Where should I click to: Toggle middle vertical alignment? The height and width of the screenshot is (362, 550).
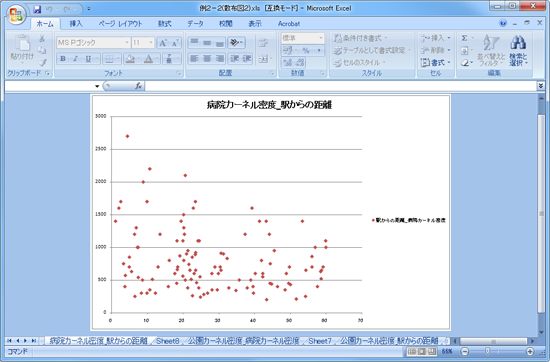[207, 43]
